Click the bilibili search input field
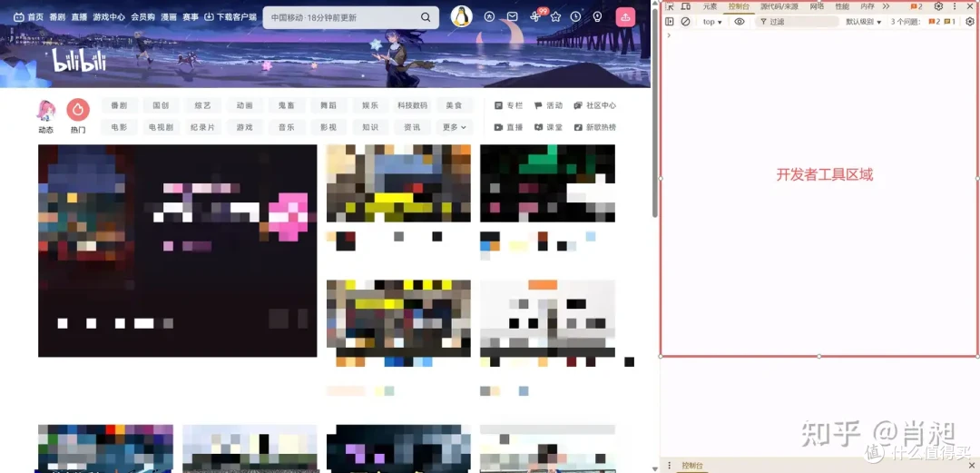The height and width of the screenshot is (473, 980). point(343,17)
